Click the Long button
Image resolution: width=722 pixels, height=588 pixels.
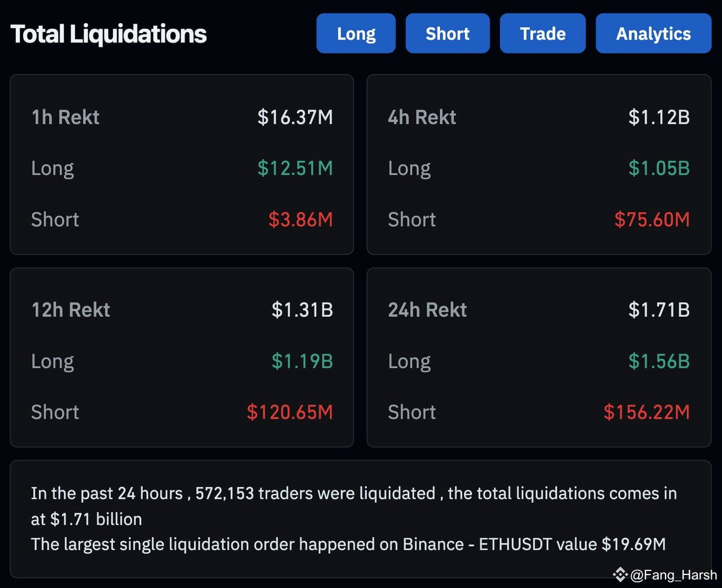356,34
